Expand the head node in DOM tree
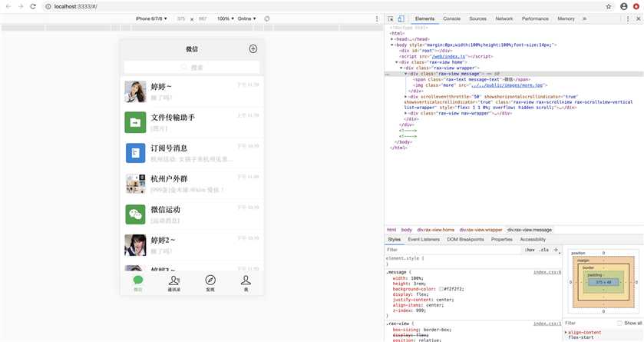644x342 pixels. click(391, 39)
